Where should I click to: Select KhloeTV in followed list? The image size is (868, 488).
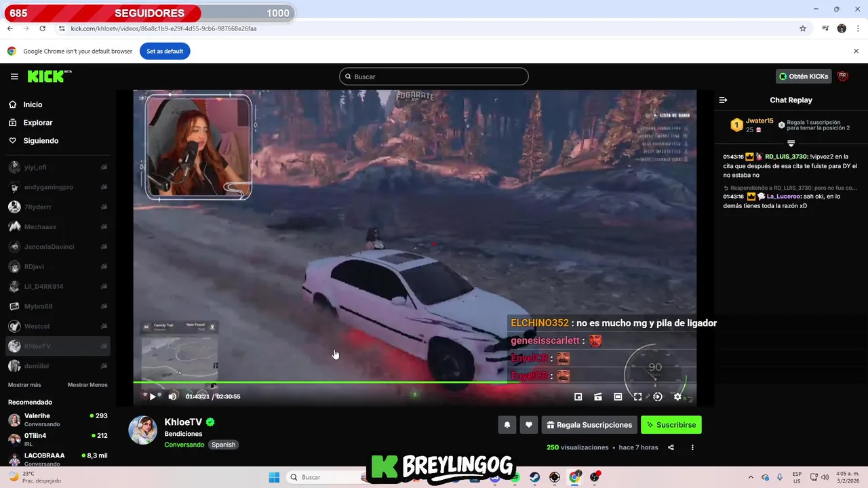[58, 346]
